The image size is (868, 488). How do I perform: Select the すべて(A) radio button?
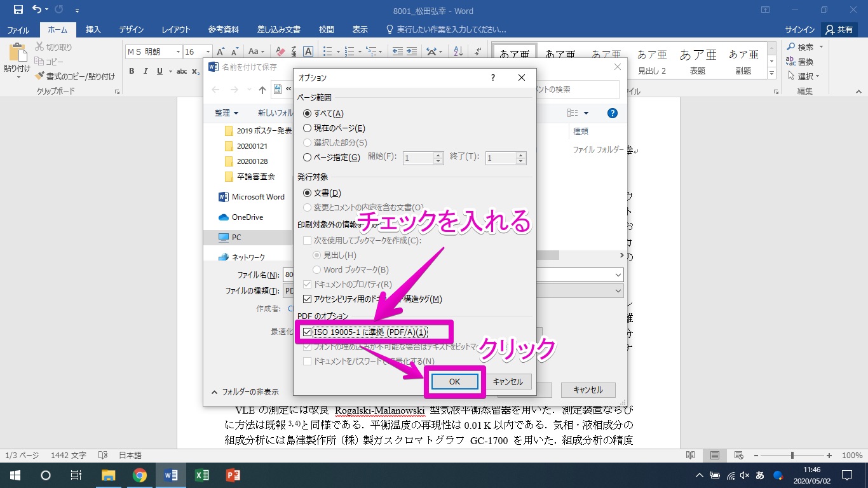[x=308, y=113]
